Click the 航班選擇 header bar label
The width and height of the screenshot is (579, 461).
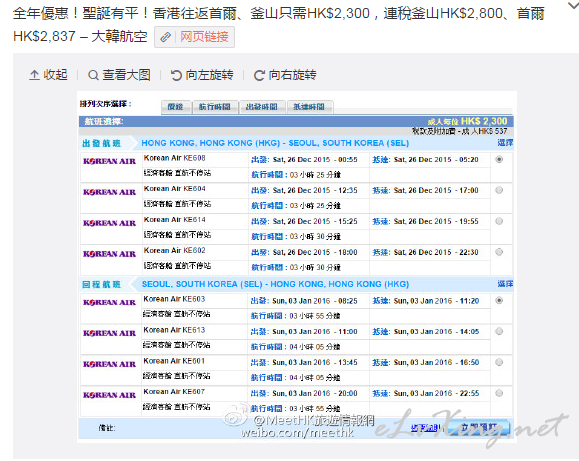click(x=104, y=122)
